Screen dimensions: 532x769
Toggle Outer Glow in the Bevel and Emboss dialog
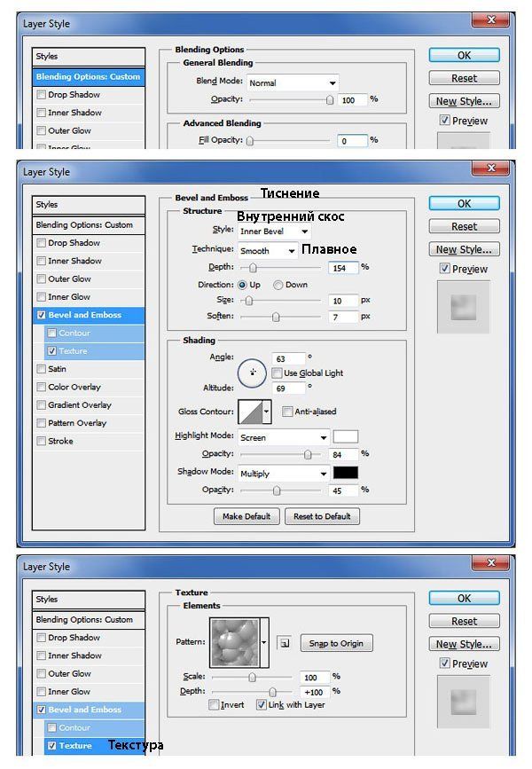coord(42,279)
